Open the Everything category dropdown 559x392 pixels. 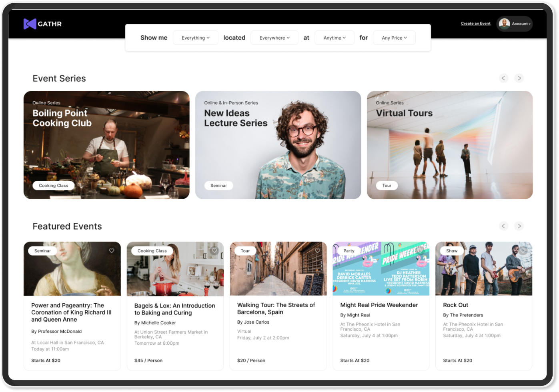tap(195, 38)
